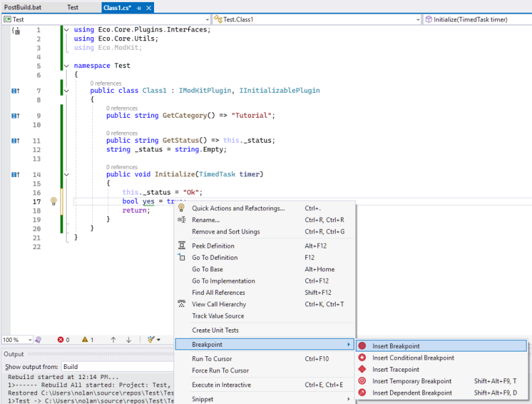Choose Insert Temporary Breakpoint
532x404 pixels.
(x=441, y=381)
